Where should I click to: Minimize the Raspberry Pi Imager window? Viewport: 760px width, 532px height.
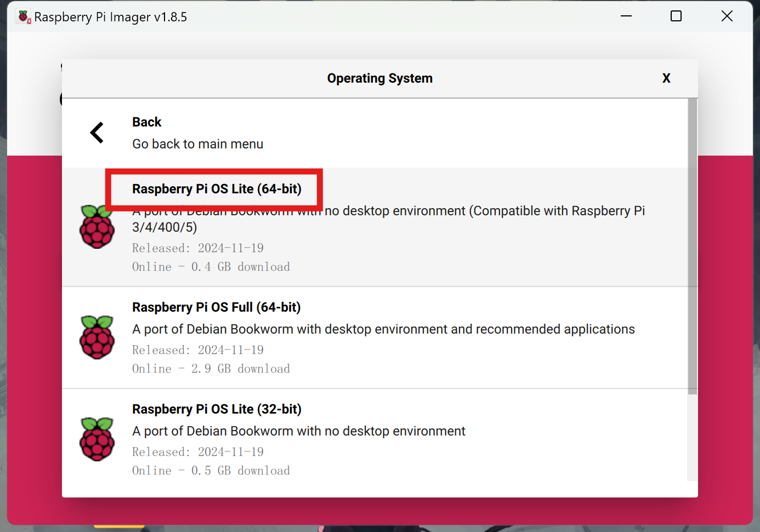coord(626,16)
